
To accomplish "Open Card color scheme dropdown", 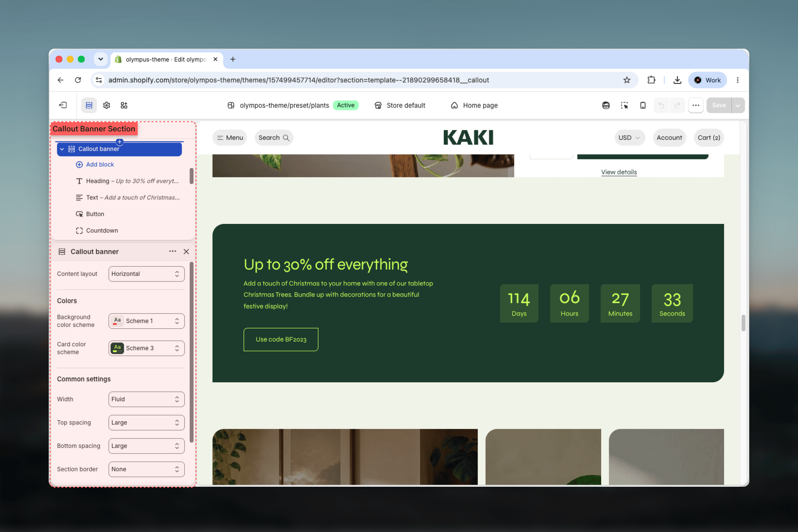I will point(146,348).
